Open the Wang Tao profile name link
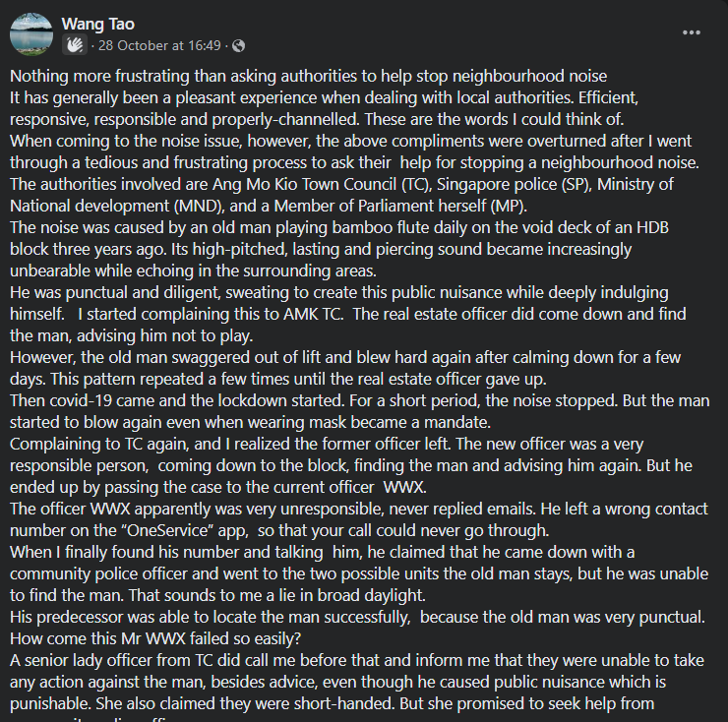Image resolution: width=728 pixels, height=722 pixels. click(x=98, y=24)
